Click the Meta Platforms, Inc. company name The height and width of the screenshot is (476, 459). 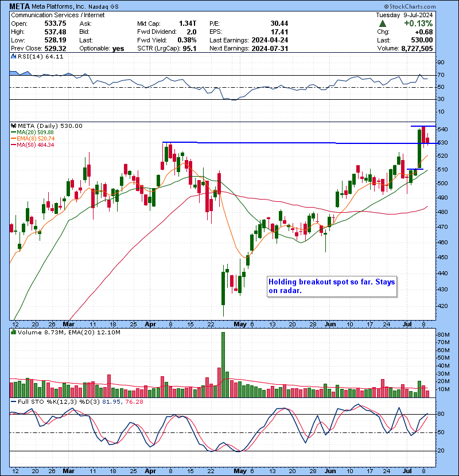pos(59,6)
